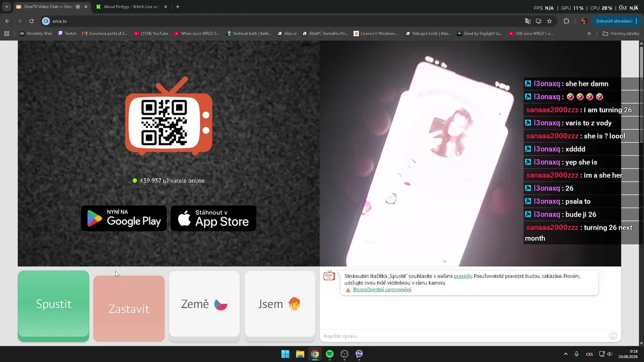The width and height of the screenshot is (644, 362).
Task: Click the chat message 'psala to'
Action: (578, 202)
